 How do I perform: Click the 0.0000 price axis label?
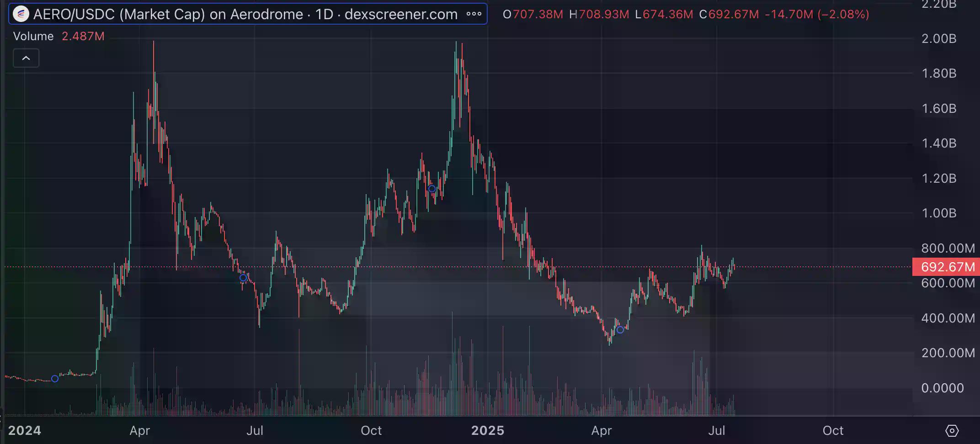coord(943,388)
